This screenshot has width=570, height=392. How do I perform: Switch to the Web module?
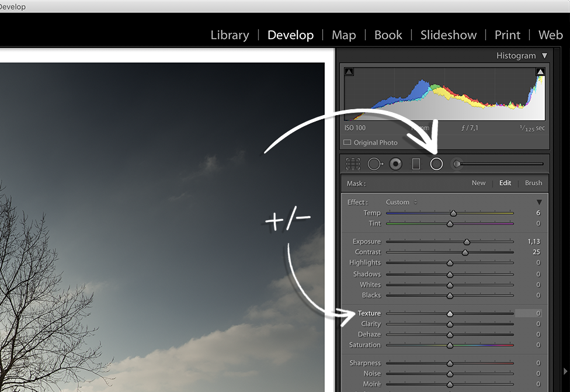tap(550, 35)
